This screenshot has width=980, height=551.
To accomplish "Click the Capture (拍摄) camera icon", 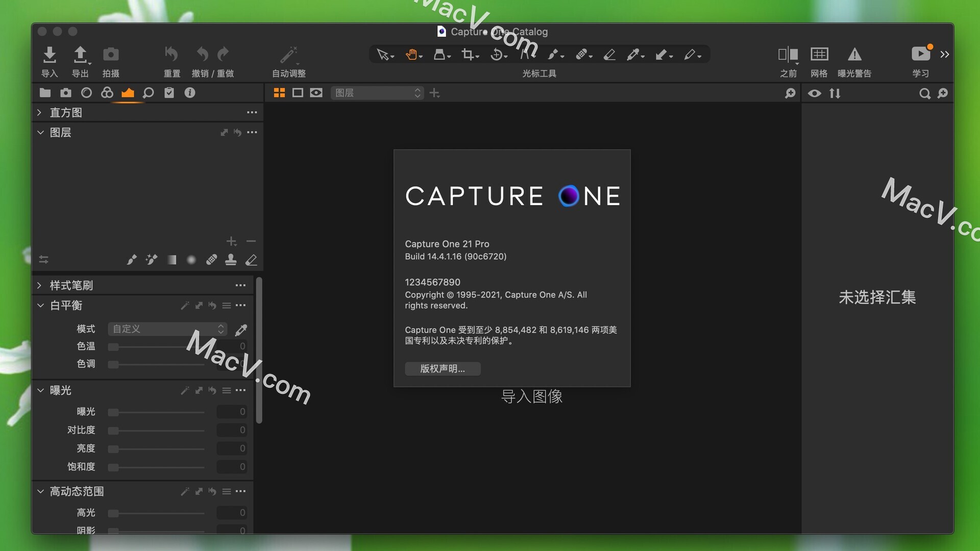I will point(111,55).
